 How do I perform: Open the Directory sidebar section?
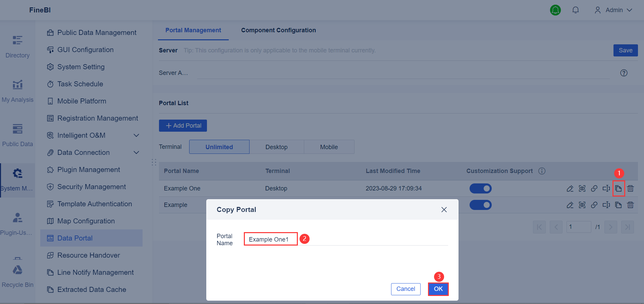point(17,47)
